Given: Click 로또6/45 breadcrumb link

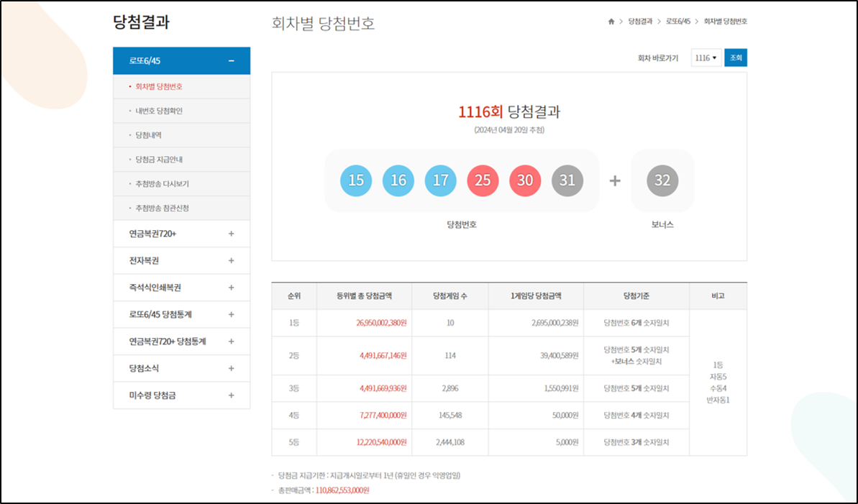Looking at the screenshot, I should 678,22.
